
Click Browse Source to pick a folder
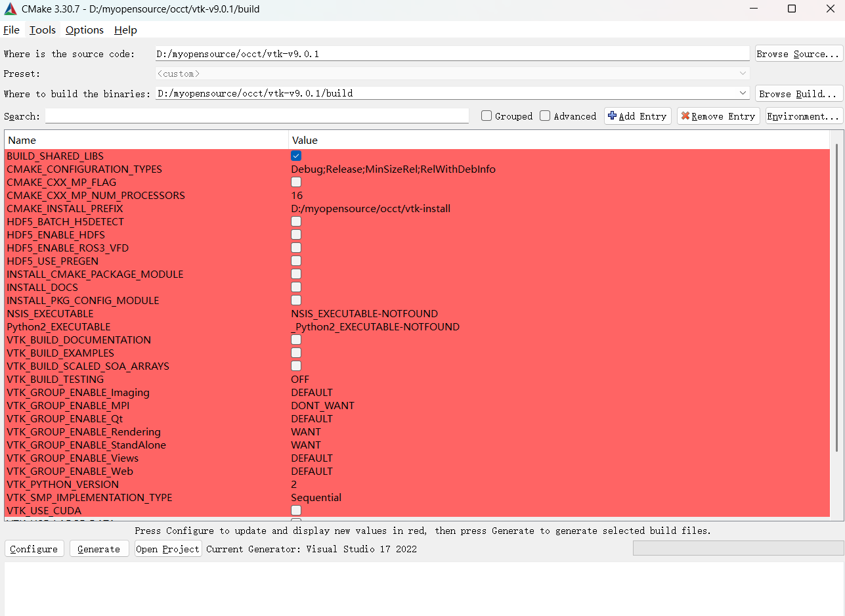tap(798, 53)
